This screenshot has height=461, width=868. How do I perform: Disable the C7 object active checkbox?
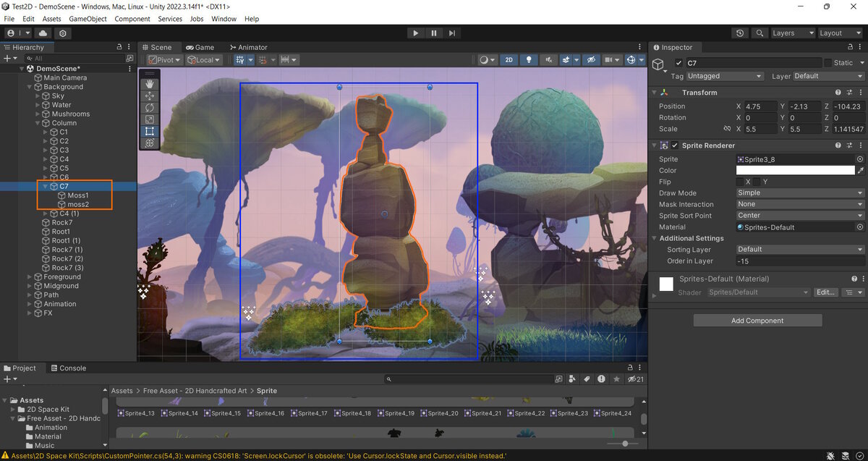click(x=678, y=63)
